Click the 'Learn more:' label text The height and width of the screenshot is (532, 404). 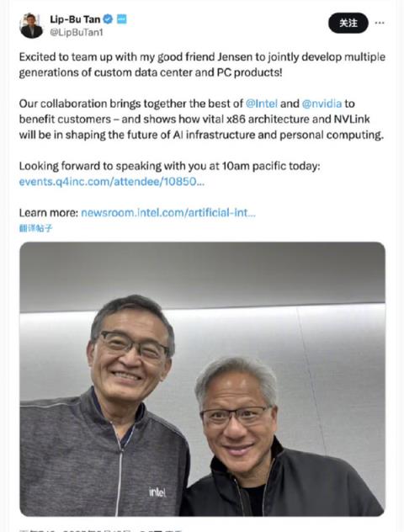[49, 213]
